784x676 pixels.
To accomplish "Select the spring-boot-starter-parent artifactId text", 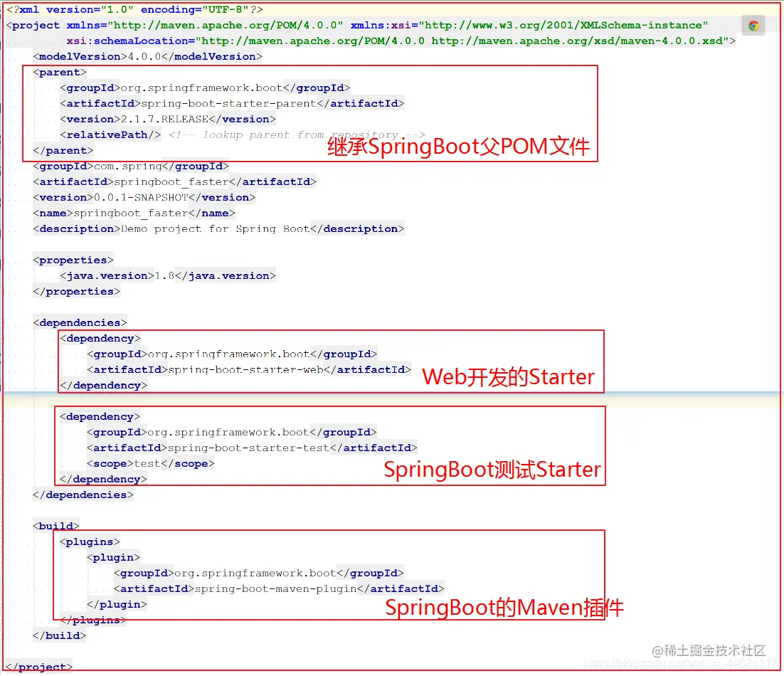I will coord(228,103).
